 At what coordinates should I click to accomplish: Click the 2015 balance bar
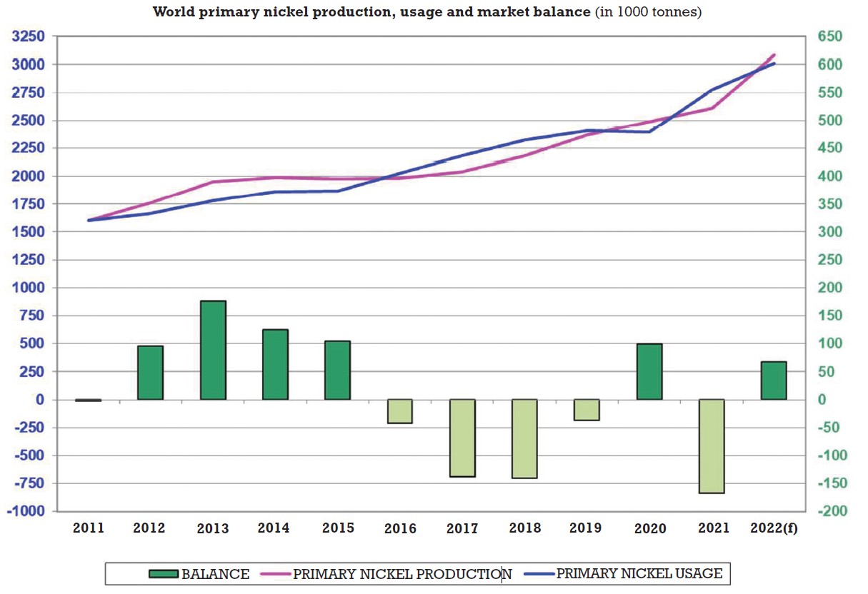(x=337, y=371)
